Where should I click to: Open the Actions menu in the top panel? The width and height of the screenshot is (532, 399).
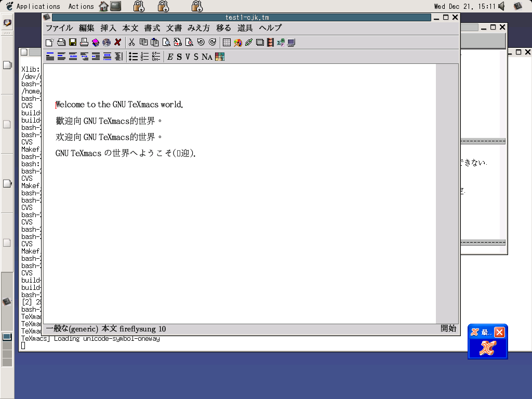click(x=81, y=6)
